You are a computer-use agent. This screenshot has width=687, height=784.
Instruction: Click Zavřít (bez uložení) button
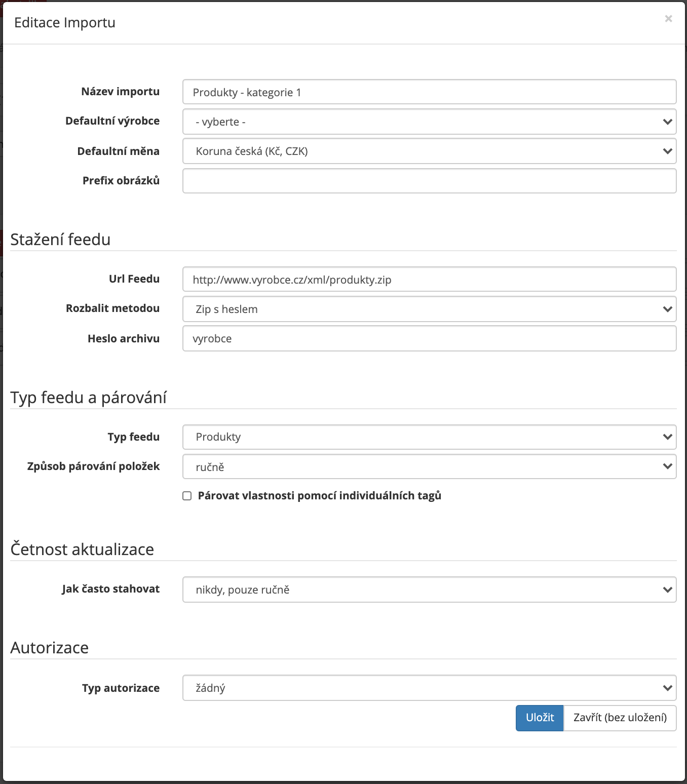click(x=620, y=718)
